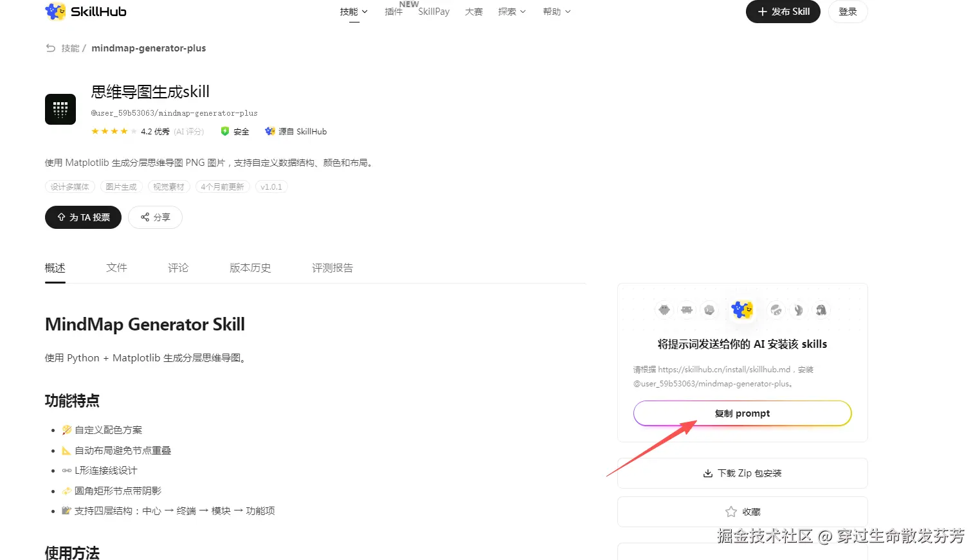Click the black grid skill icon
Screen dimensions: 980x560
60,109
